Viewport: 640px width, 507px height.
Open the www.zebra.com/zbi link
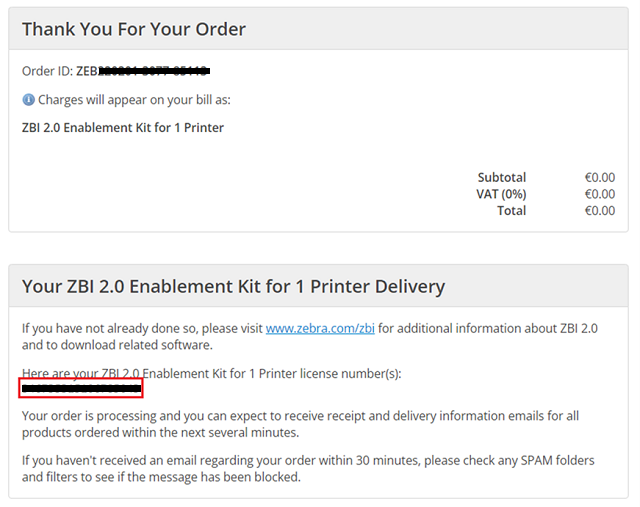pos(308,328)
